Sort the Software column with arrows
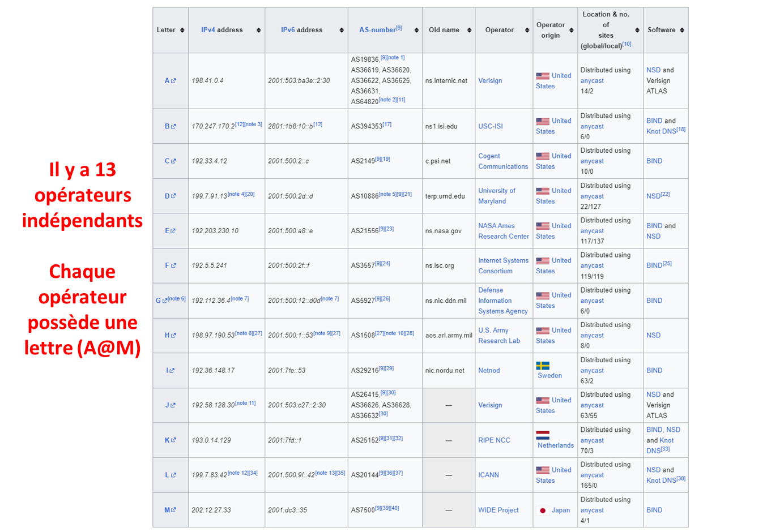The height and width of the screenshot is (532, 767). (x=682, y=31)
